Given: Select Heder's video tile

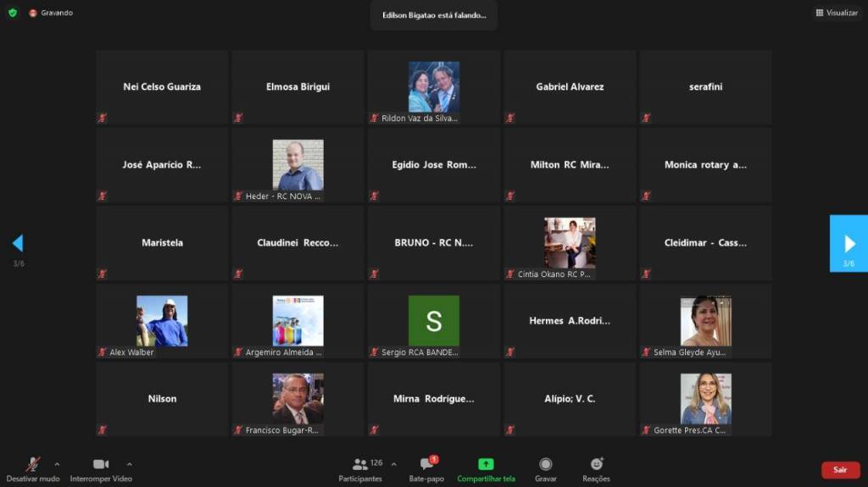Looking at the screenshot, I should [x=298, y=165].
